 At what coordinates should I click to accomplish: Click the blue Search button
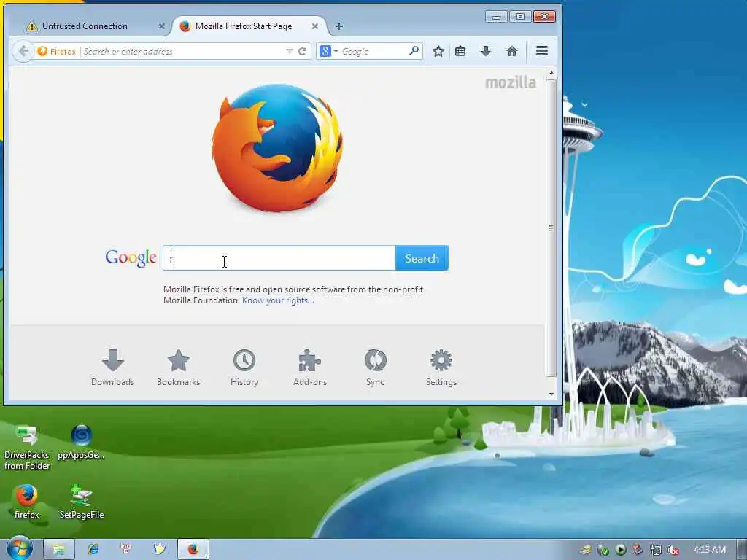[422, 258]
